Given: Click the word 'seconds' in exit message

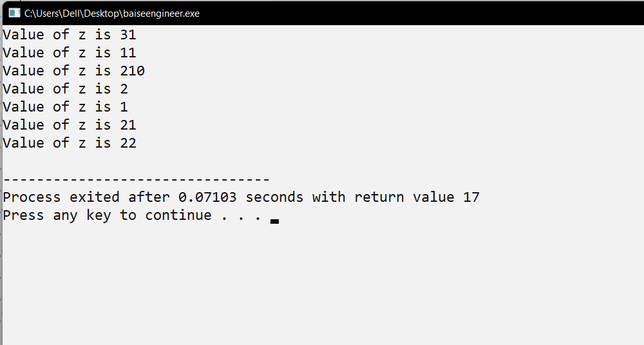Looking at the screenshot, I should point(274,197).
